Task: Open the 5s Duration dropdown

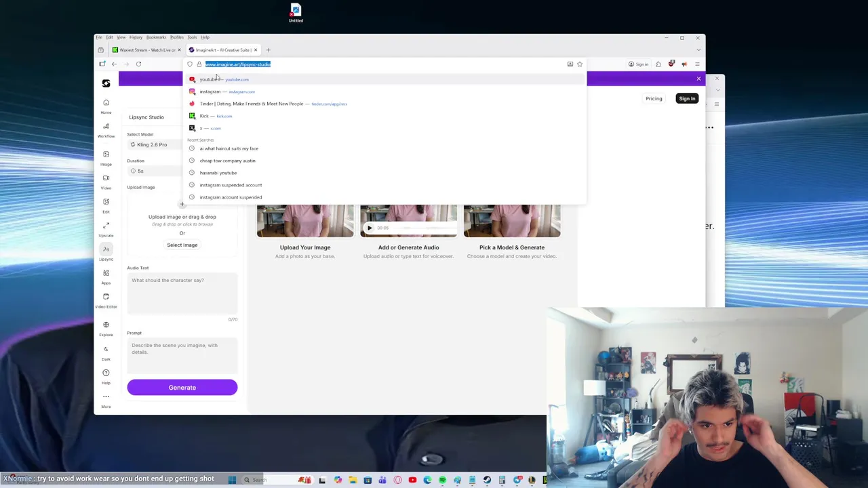Action: click(156, 171)
